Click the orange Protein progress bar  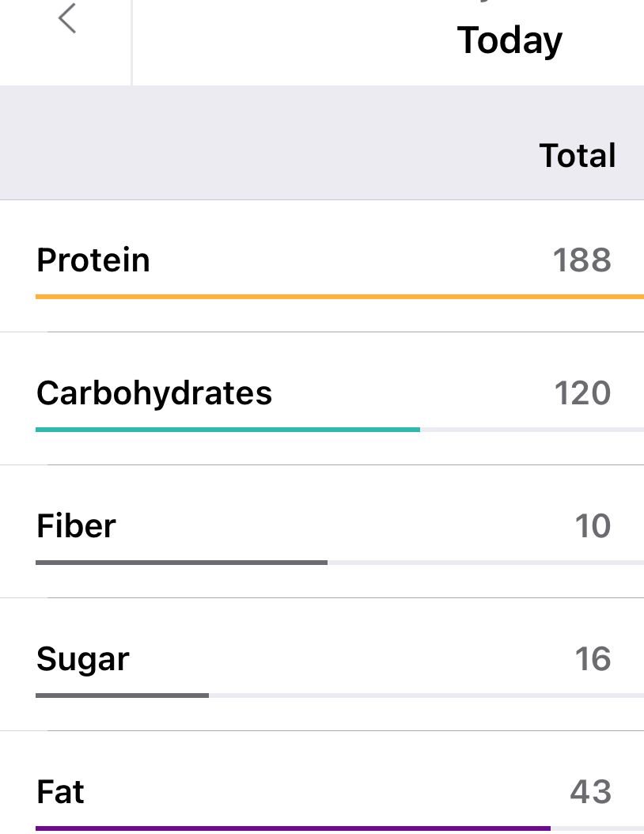(x=339, y=297)
